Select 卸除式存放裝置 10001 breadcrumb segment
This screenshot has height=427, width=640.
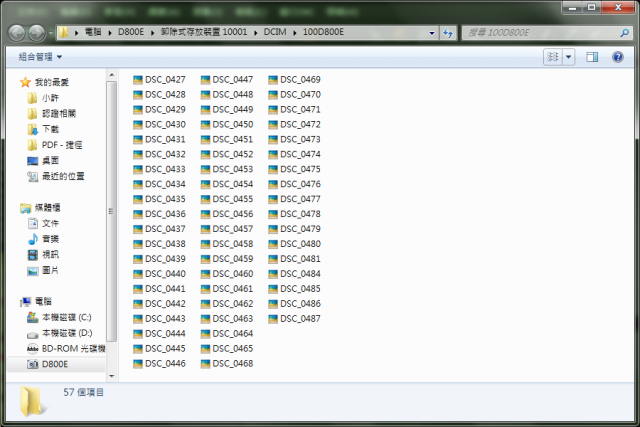point(204,32)
